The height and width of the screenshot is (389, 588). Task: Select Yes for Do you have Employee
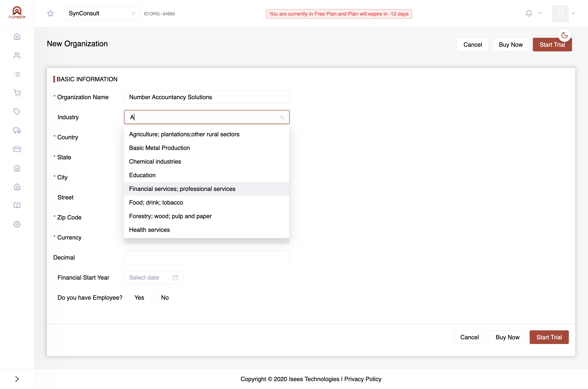point(128,298)
